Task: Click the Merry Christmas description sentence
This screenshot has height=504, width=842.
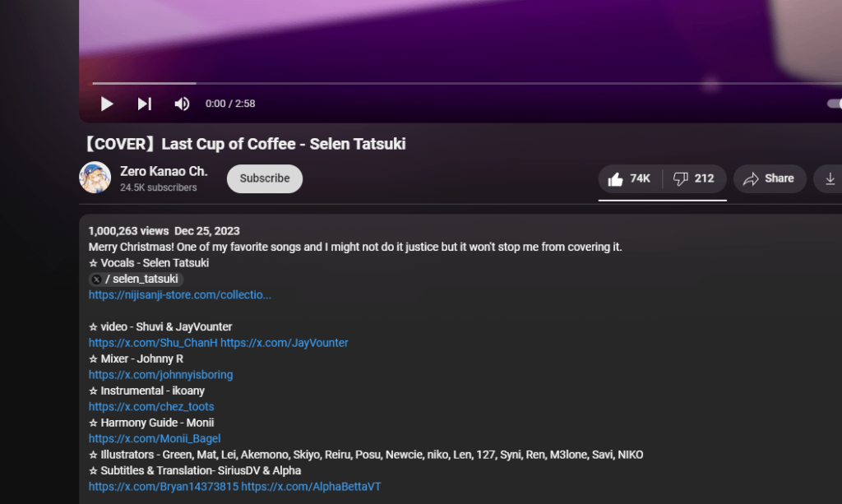Action: point(355,247)
